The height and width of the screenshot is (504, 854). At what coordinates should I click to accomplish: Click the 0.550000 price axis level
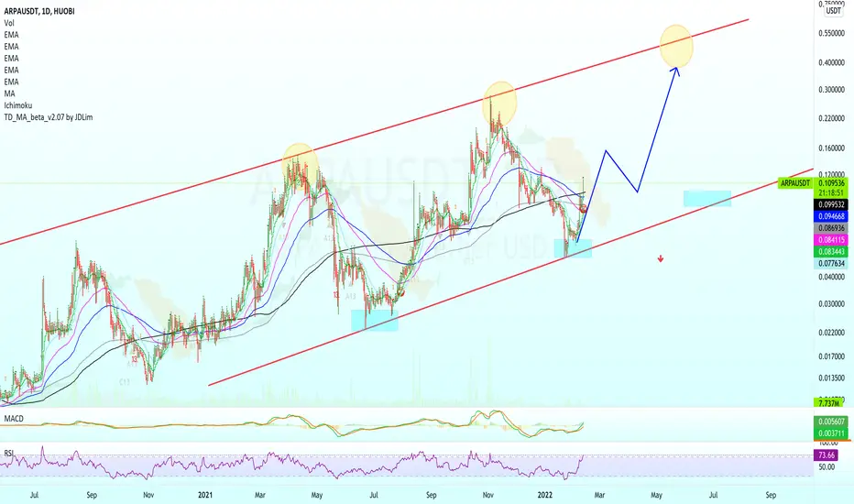(832, 33)
